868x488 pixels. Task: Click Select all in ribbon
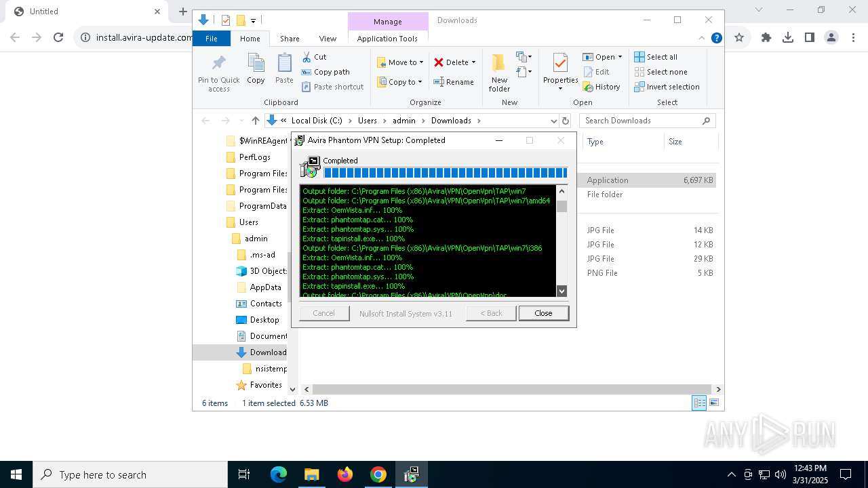656,57
